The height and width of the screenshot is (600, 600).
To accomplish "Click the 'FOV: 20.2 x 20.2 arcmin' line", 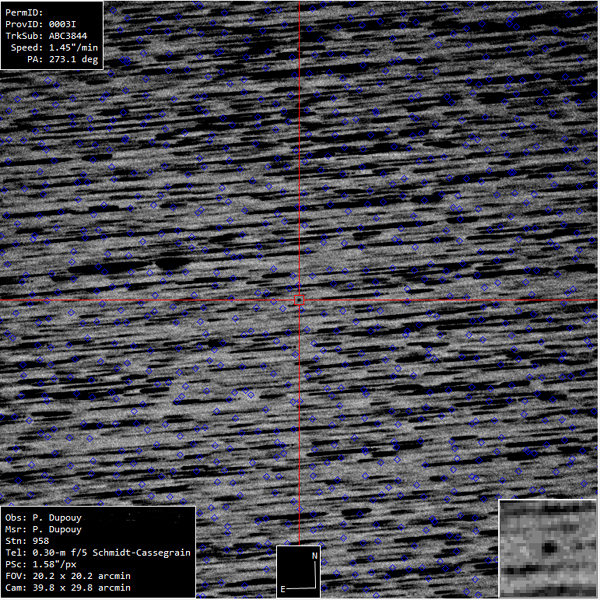I will pyautogui.click(x=68, y=576).
